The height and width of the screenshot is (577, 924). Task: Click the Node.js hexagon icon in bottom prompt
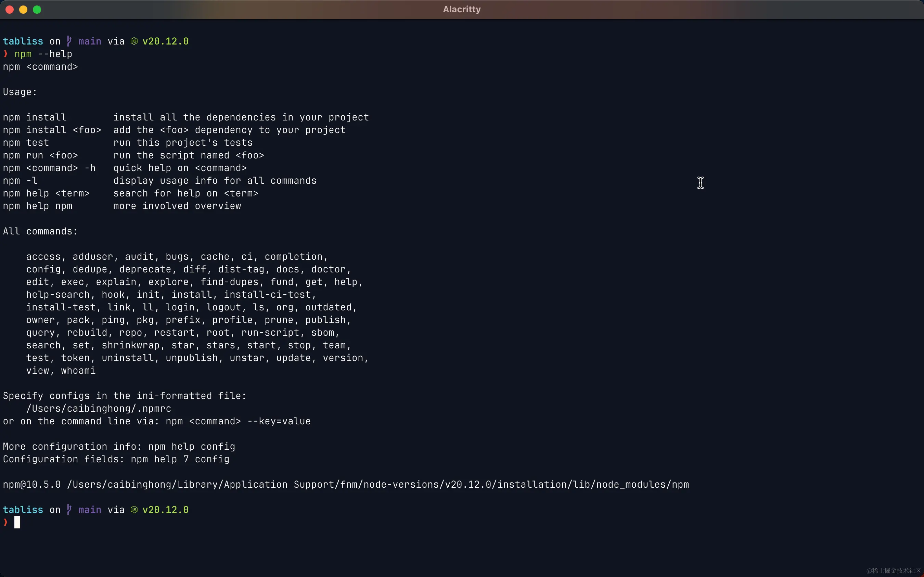click(x=134, y=510)
